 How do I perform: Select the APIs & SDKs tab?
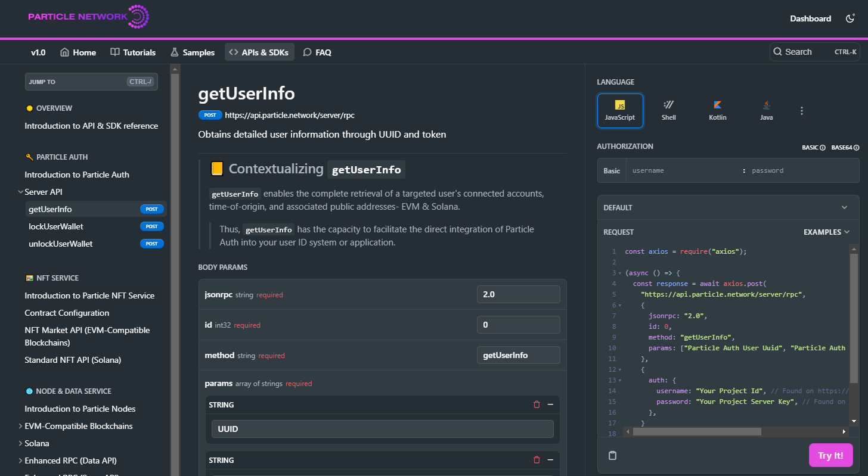tap(259, 52)
